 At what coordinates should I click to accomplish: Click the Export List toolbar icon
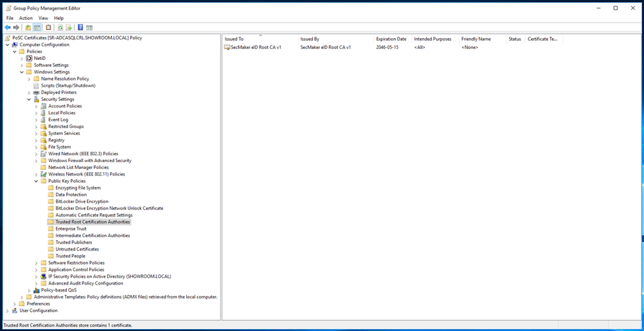click(x=69, y=28)
